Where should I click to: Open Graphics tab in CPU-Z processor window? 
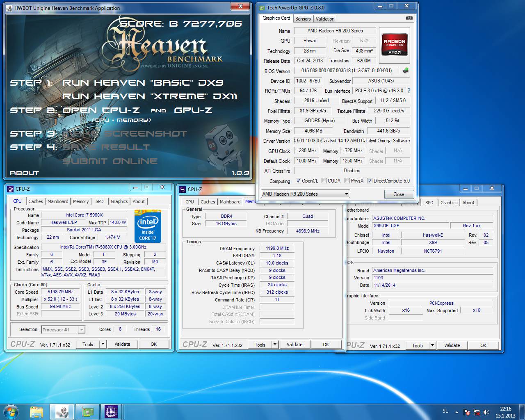tap(119, 201)
